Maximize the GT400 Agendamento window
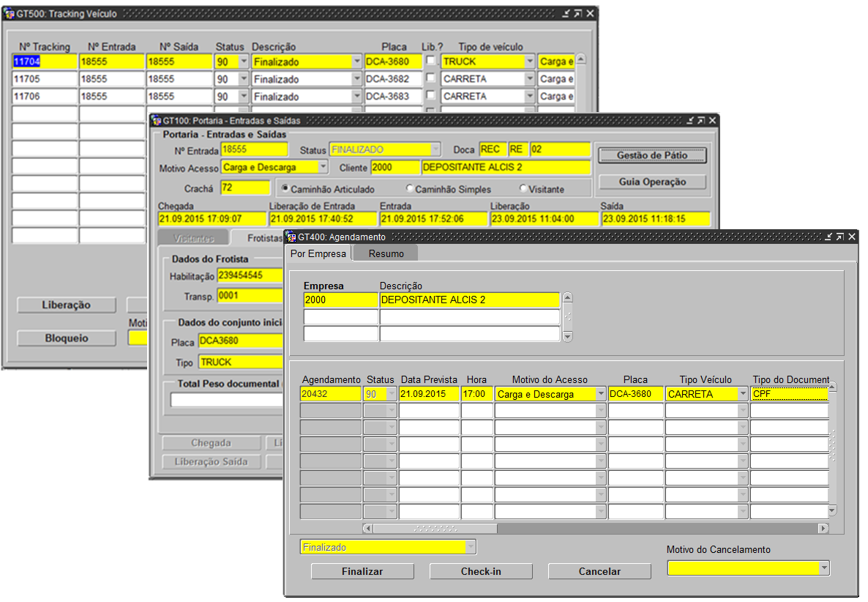The height and width of the screenshot is (602, 868). (840, 237)
